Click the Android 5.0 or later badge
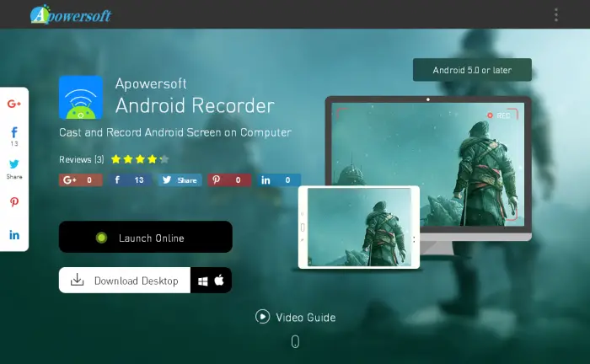590x364 pixels. pyautogui.click(x=472, y=70)
